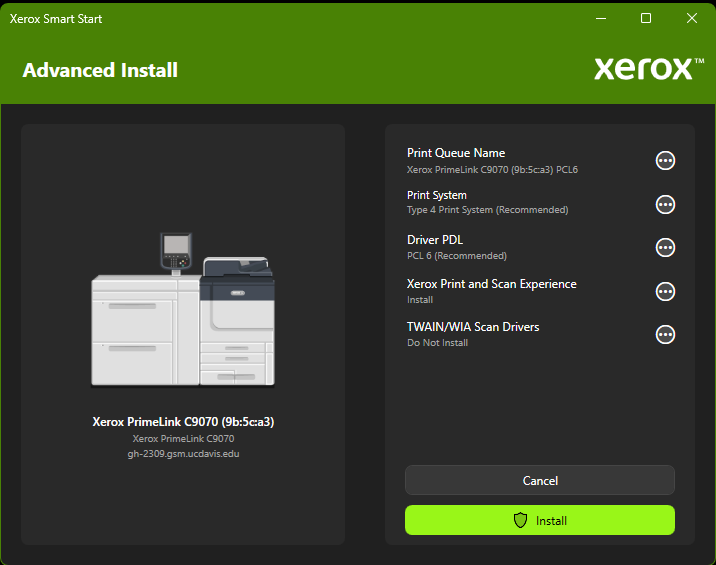
Task: Open the Print System options ellipsis
Action: click(x=665, y=204)
